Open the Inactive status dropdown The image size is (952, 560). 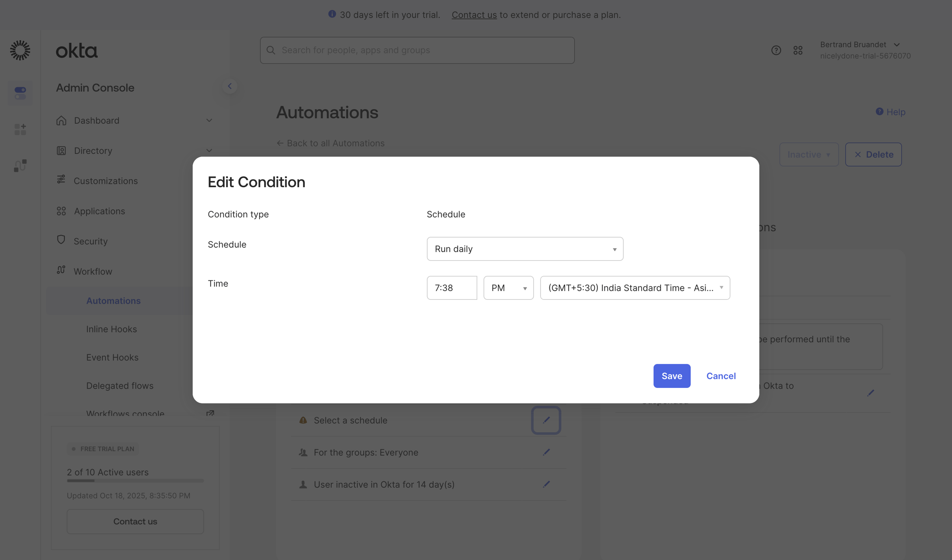tap(809, 154)
